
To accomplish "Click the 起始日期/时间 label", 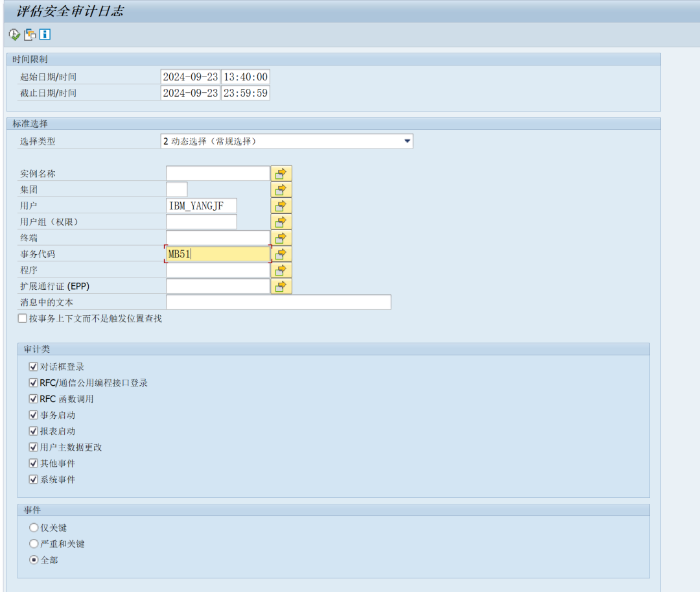I will (48, 77).
